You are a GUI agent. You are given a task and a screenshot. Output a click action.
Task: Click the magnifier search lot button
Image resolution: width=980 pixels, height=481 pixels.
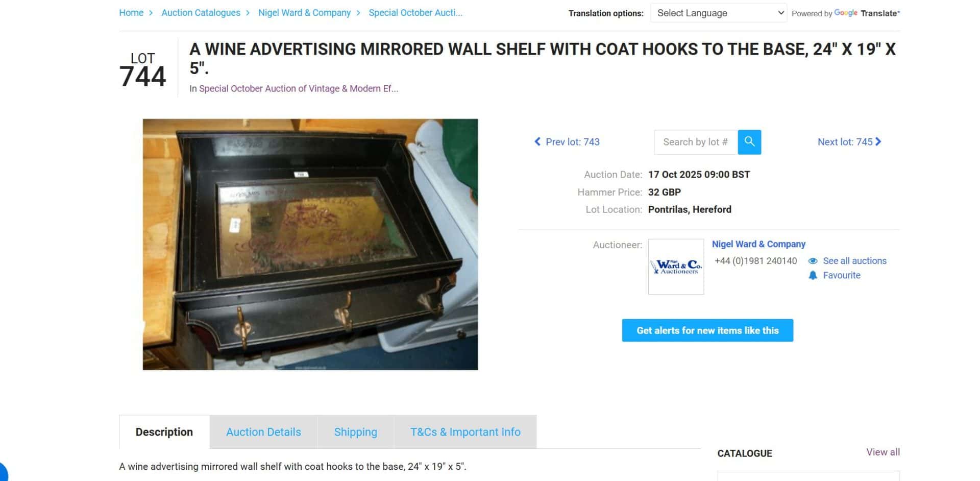[x=749, y=142]
